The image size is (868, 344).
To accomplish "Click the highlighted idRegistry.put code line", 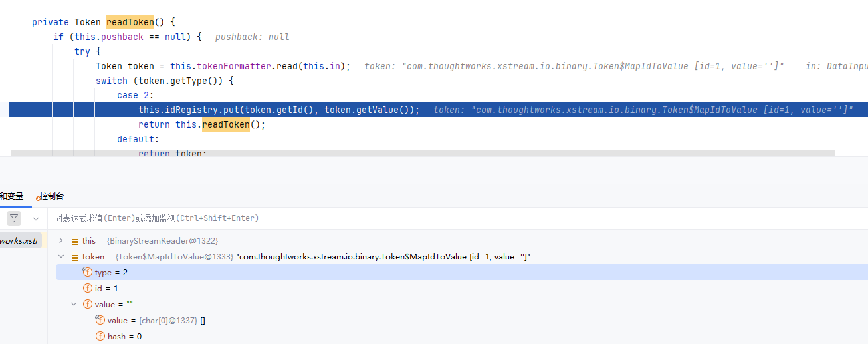I will pyautogui.click(x=439, y=110).
